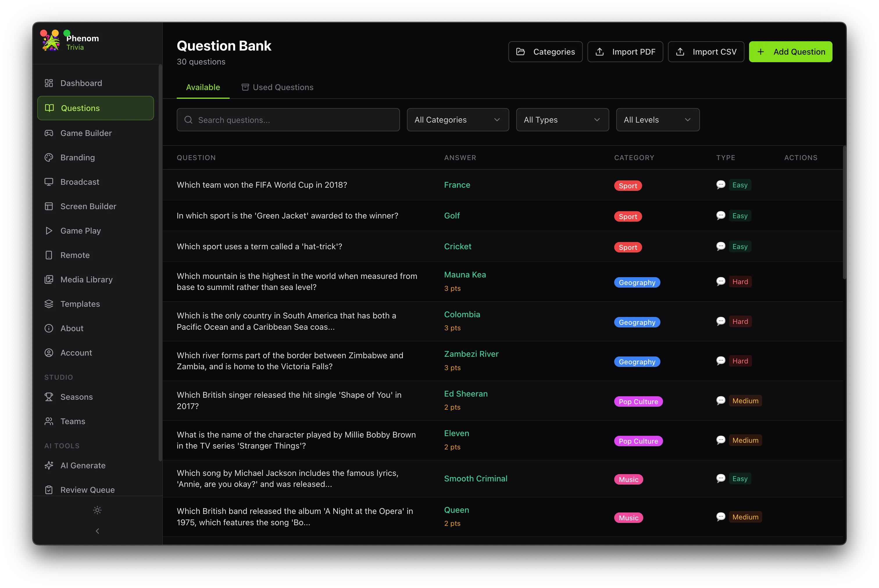
Task: Open Game Builder from the sidebar
Action: point(95,133)
